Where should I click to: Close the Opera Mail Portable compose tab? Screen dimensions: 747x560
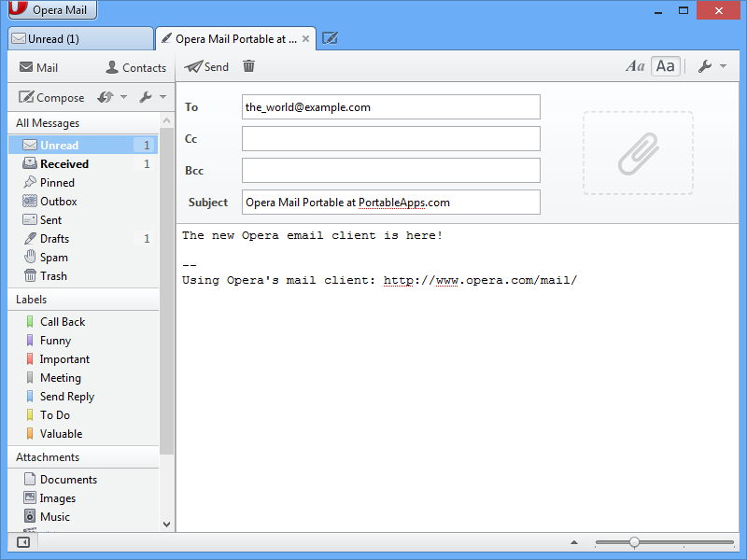click(306, 38)
